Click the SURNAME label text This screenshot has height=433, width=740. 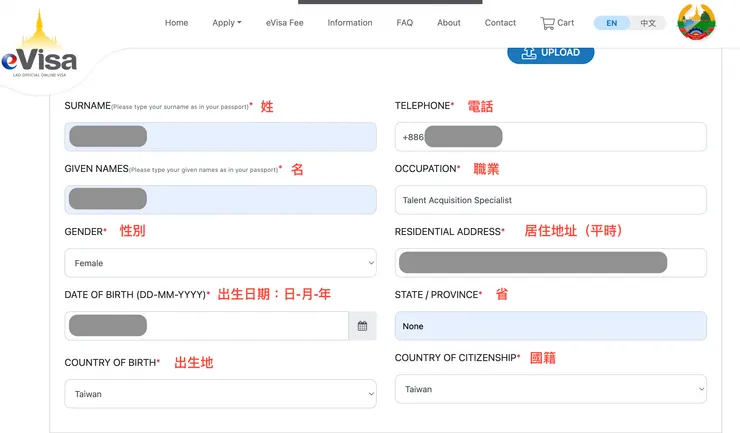pyautogui.click(x=87, y=106)
